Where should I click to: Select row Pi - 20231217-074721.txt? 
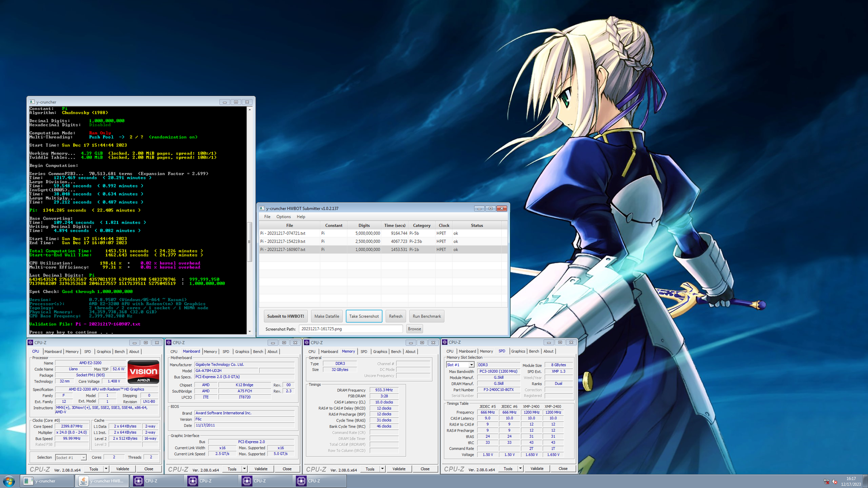(x=382, y=234)
